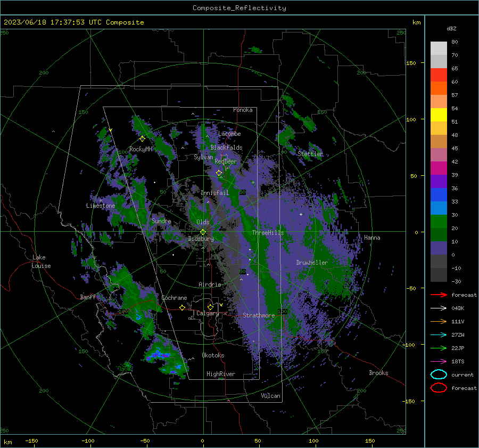Select the slate-purple 0–10 dBZ swatch
This screenshot has width=479, height=448.
[439, 248]
